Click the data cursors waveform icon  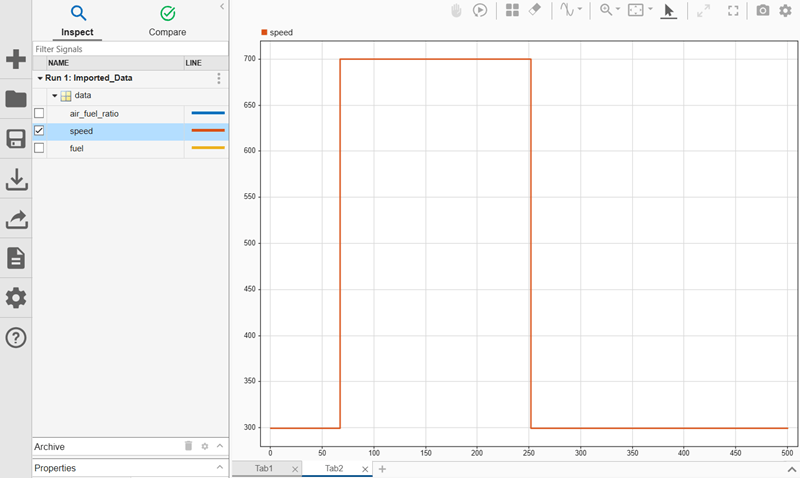pos(567,10)
